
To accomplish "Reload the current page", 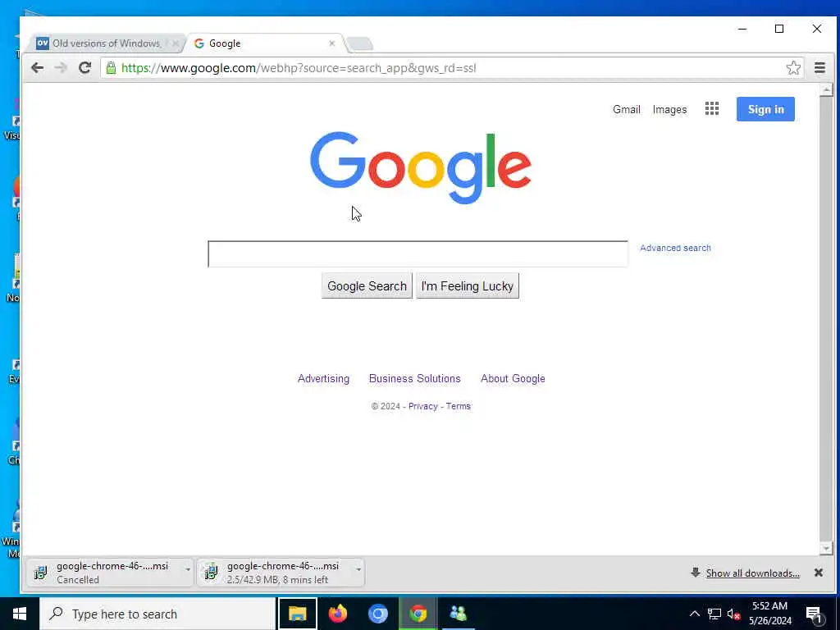I will click(84, 68).
